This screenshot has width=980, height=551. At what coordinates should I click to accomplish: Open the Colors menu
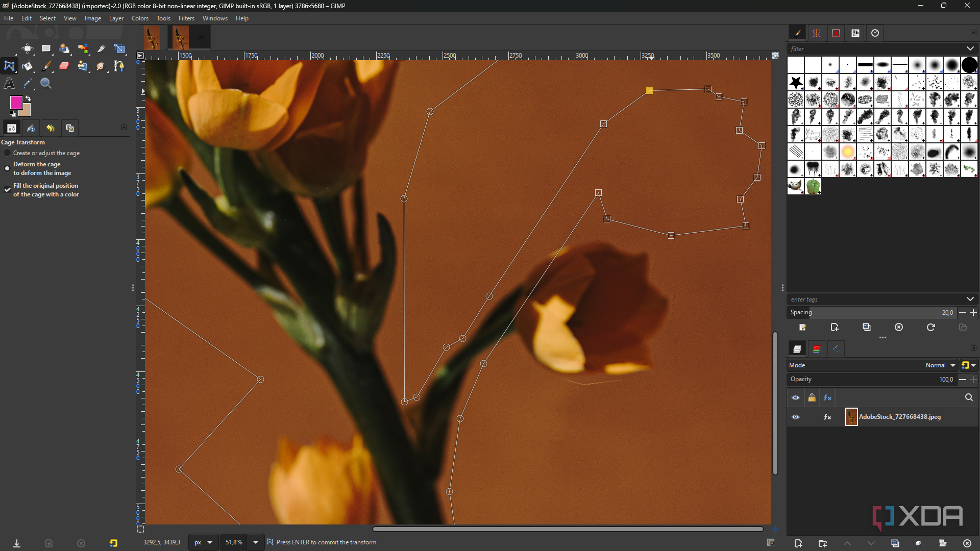click(x=140, y=18)
